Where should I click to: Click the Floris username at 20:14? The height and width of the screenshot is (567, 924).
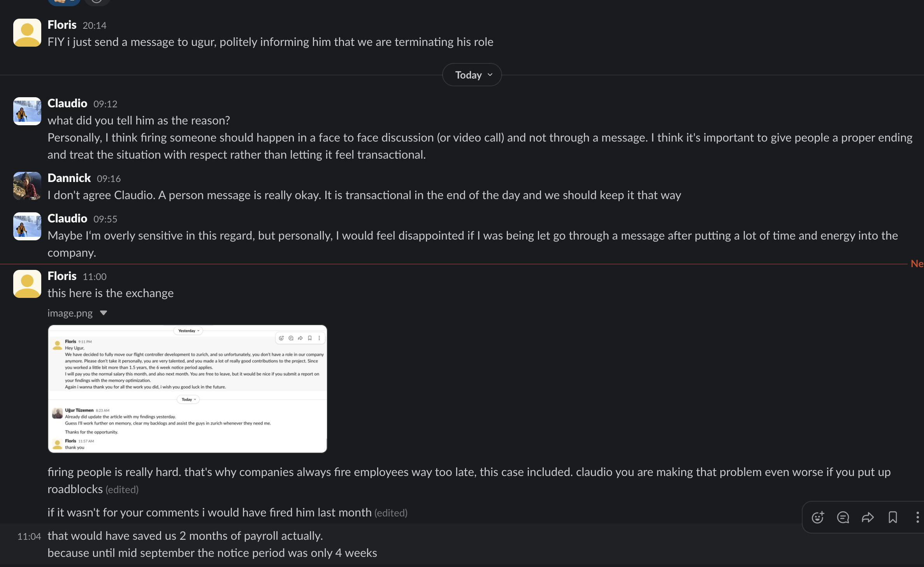(x=62, y=25)
